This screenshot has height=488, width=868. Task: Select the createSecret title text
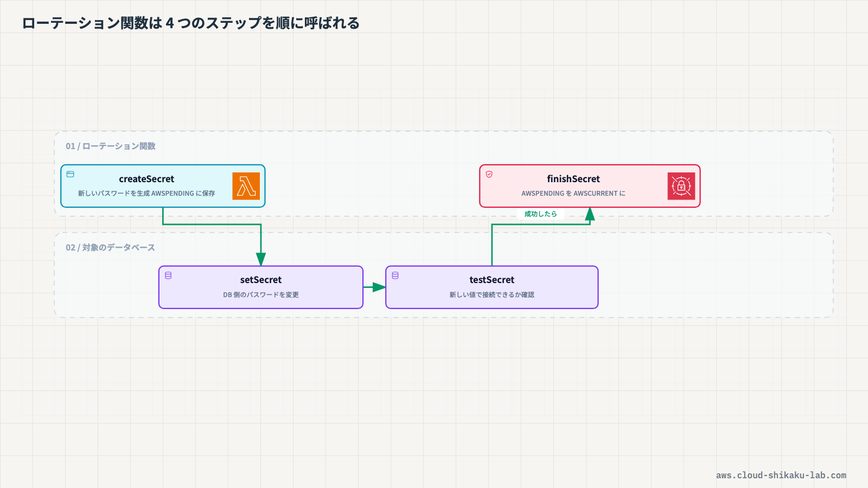[146, 179]
